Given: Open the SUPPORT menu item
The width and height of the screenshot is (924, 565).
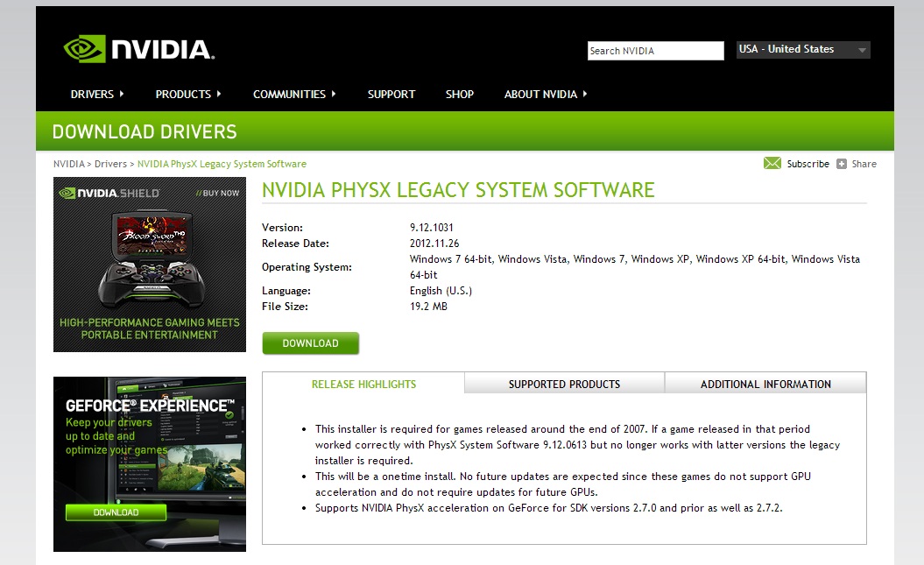Looking at the screenshot, I should (x=391, y=95).
